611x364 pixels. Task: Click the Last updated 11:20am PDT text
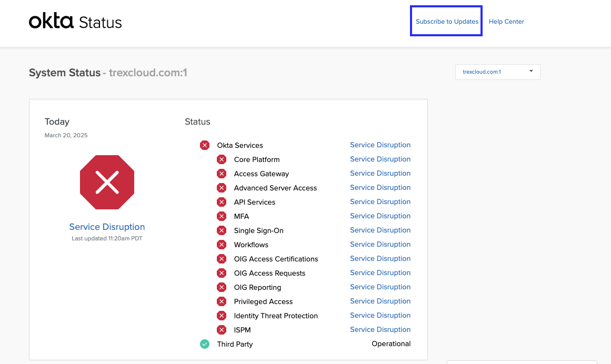pos(107,238)
